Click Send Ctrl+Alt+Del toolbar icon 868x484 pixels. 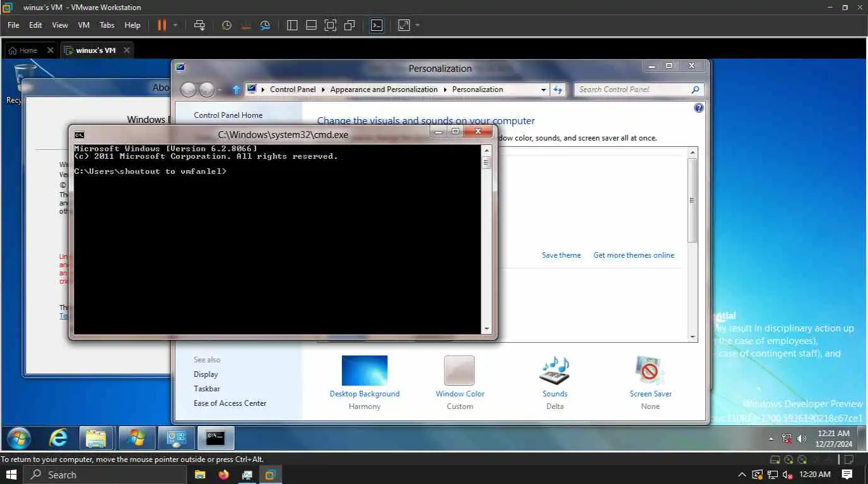click(x=199, y=25)
